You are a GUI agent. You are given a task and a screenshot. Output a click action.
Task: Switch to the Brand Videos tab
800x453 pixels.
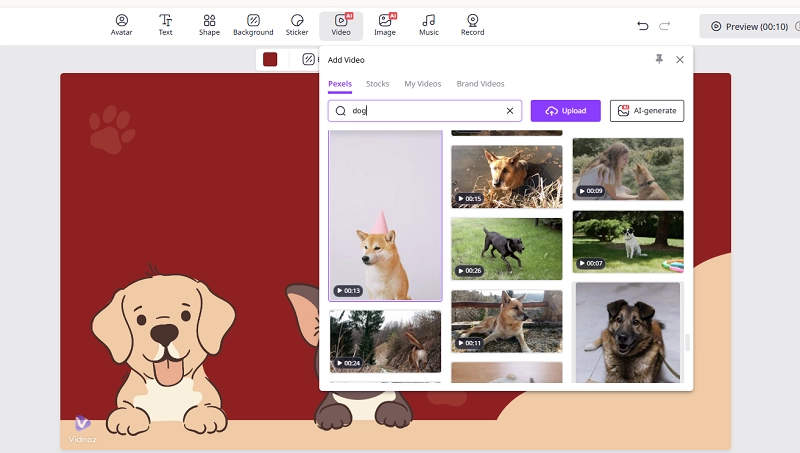(x=480, y=84)
